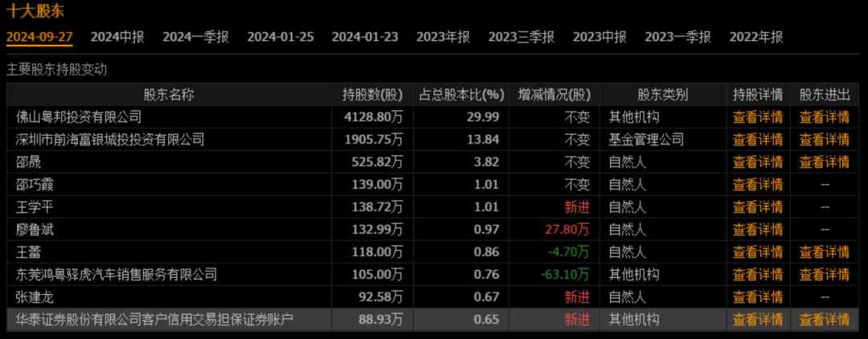View 股东进出 for 王蕾
Image resolution: width=868 pixels, height=339 pixels.
[825, 251]
